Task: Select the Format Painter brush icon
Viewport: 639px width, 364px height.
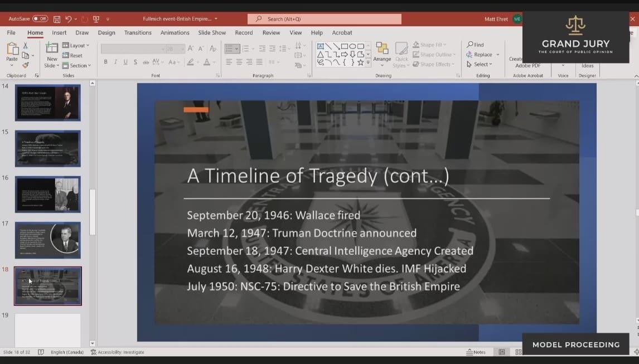Action: (26, 65)
